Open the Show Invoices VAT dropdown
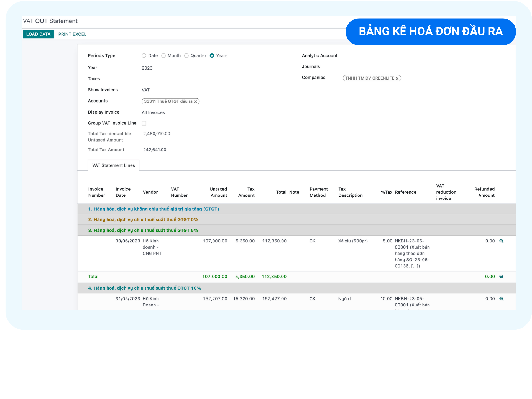This screenshot has height=399, width=532. (x=146, y=90)
